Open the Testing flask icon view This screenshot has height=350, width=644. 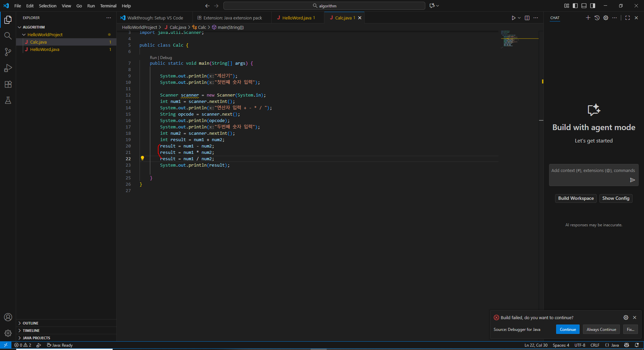point(8,100)
